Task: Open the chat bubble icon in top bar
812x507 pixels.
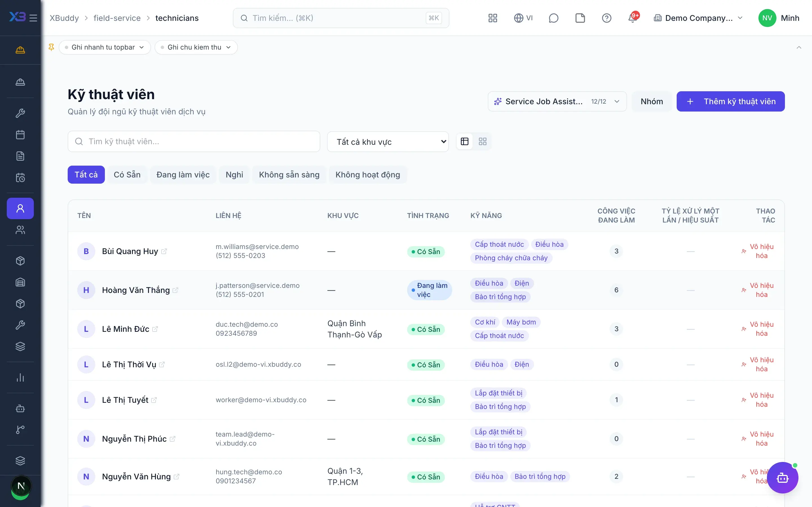Action: point(553,18)
